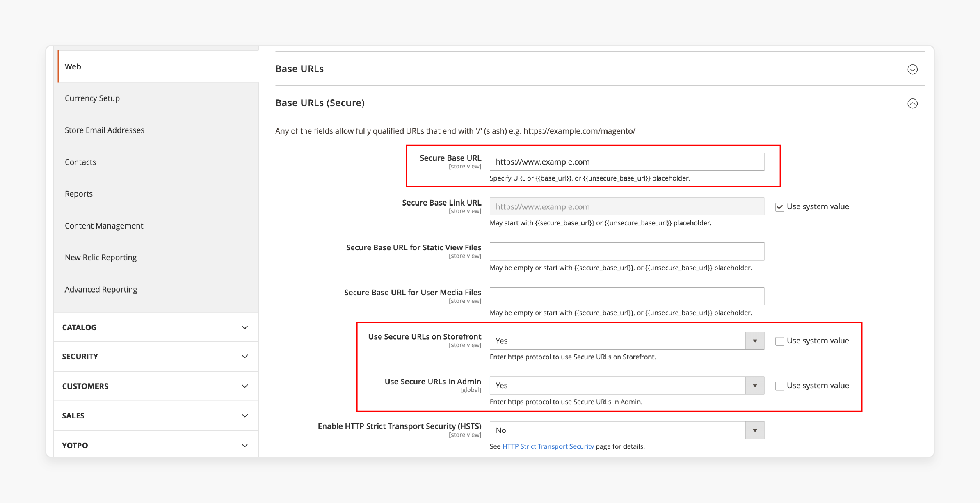Expand the SECURITY sidebar section

(156, 357)
